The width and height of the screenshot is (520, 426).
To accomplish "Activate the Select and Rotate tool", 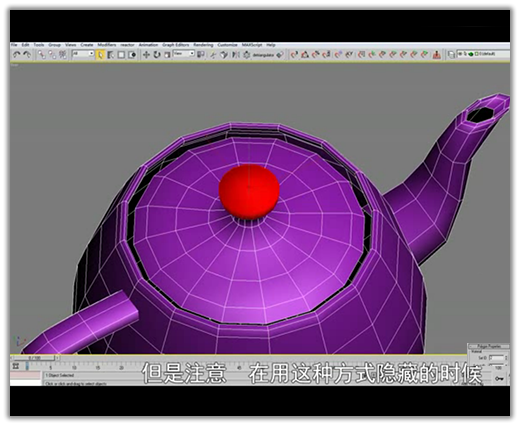I will [x=157, y=55].
